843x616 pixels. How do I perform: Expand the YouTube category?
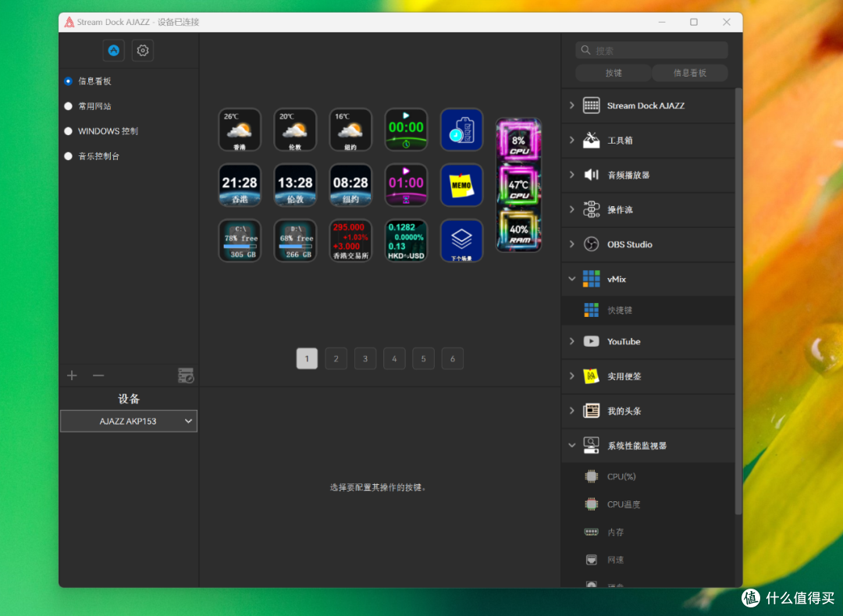[x=572, y=341]
